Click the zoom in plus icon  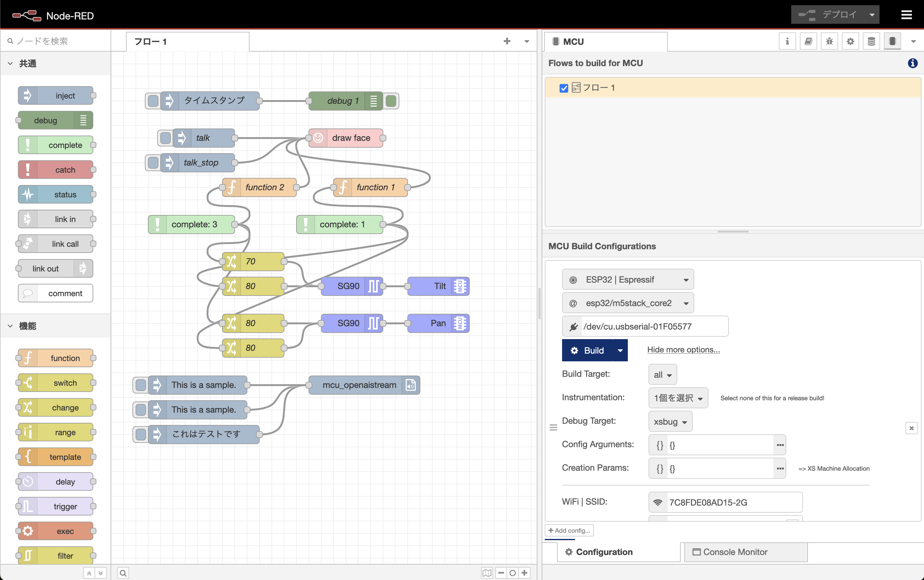[x=524, y=573]
